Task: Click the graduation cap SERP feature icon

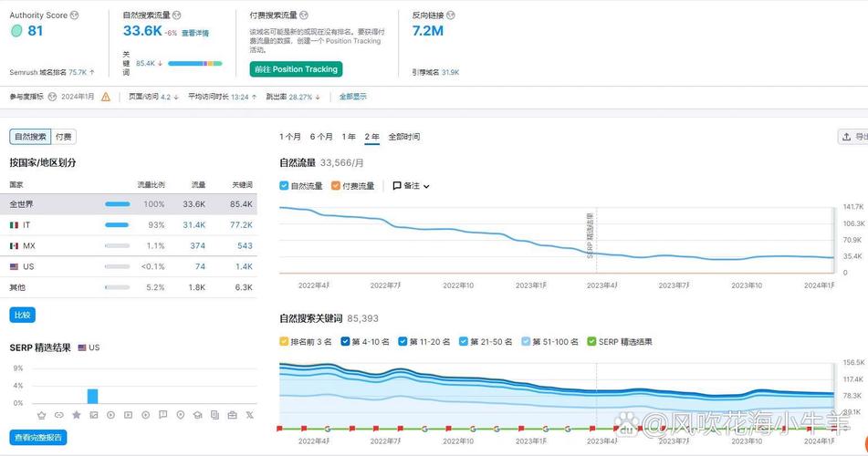Action: (198, 415)
